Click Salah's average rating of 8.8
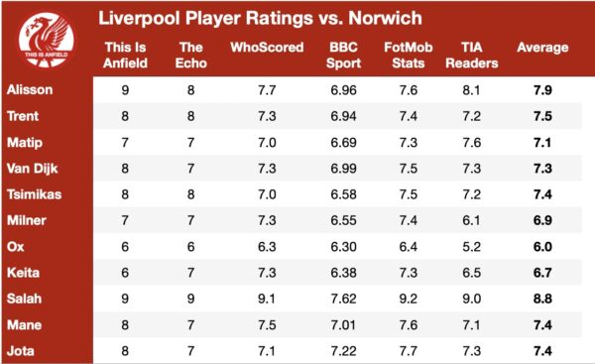Image resolution: width=595 pixels, height=364 pixels. tap(542, 299)
